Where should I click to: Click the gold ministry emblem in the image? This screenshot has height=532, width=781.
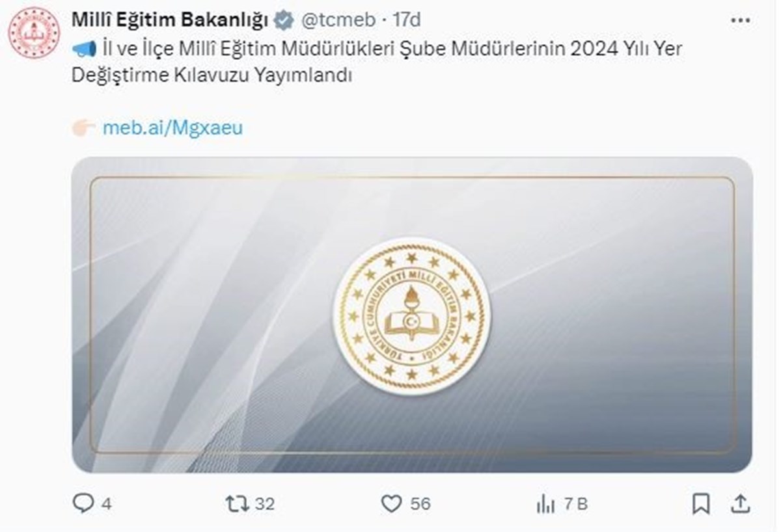412,317
